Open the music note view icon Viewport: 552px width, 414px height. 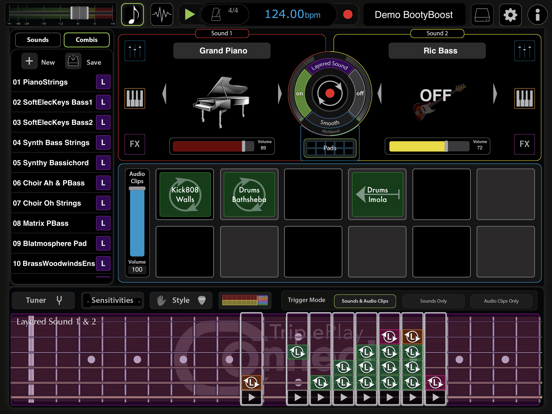pos(132,15)
